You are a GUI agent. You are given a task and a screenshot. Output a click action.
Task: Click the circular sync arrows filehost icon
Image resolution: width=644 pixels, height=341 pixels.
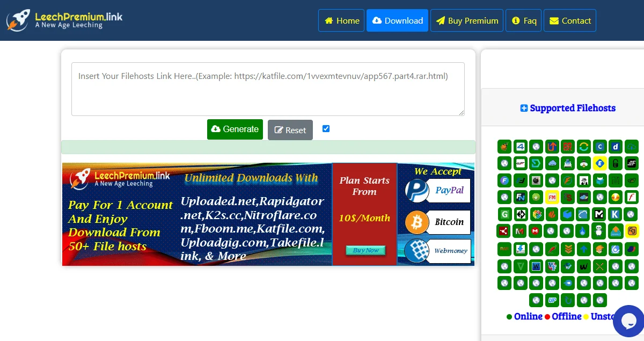pyautogui.click(x=584, y=147)
